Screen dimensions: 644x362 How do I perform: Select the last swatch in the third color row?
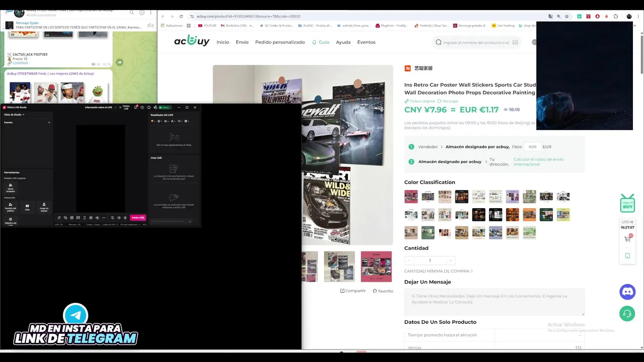click(529, 232)
